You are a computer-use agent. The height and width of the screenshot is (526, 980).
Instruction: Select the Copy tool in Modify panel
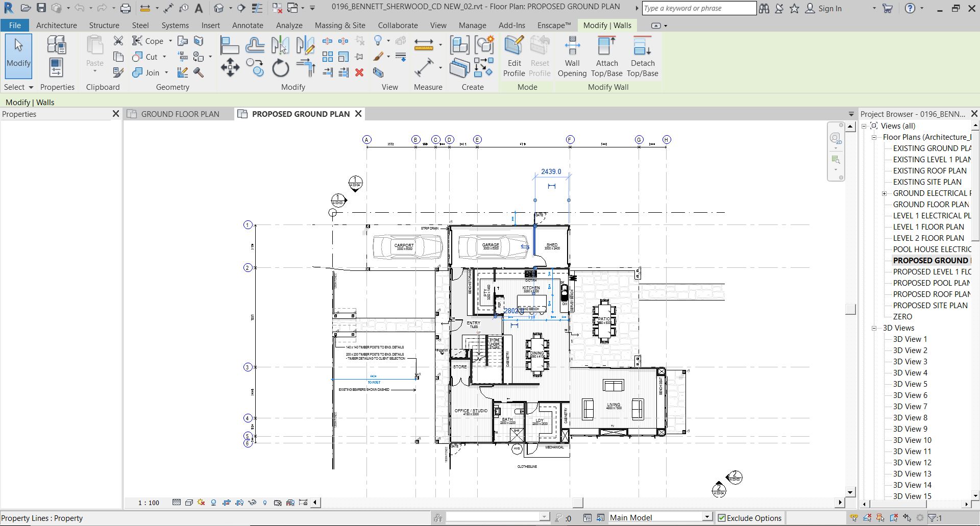[255, 67]
